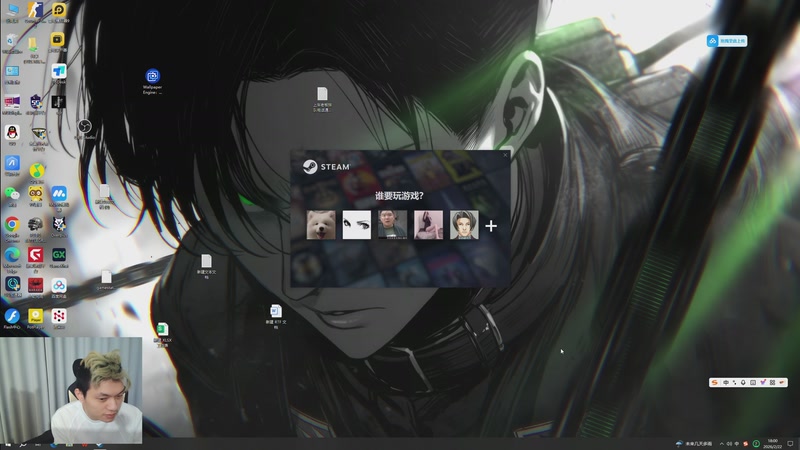Open the wolf head app shortcut

pyautogui.click(x=59, y=227)
